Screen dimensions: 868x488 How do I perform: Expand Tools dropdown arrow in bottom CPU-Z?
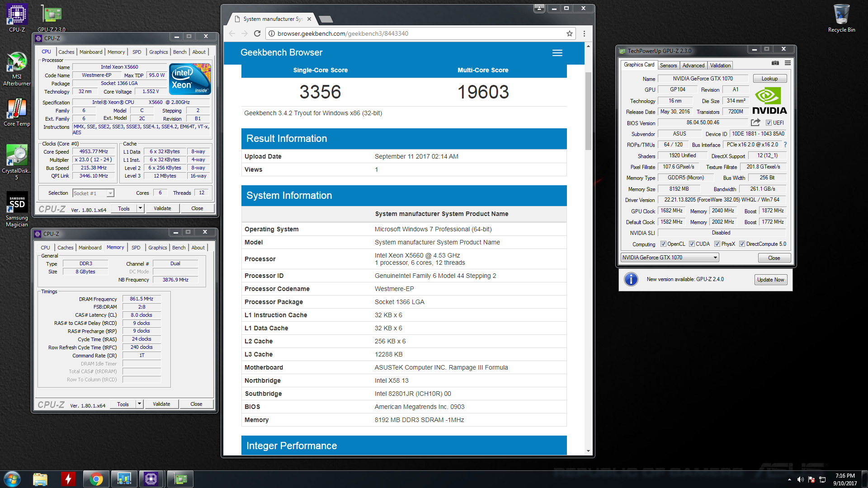pyautogui.click(x=139, y=404)
